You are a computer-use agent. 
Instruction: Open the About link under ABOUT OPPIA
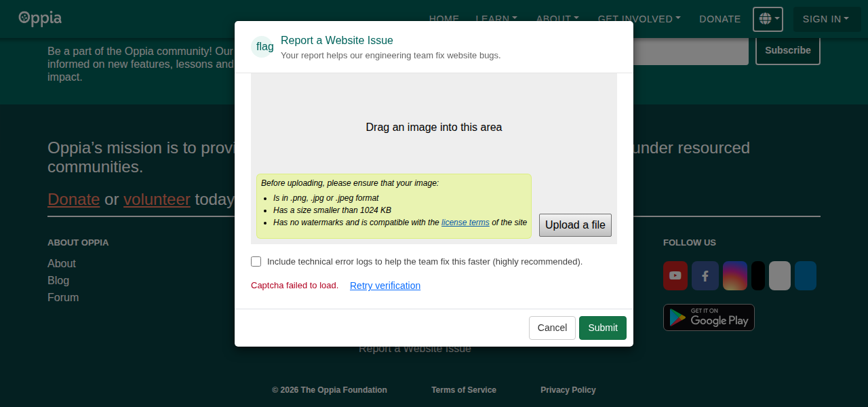click(62, 263)
